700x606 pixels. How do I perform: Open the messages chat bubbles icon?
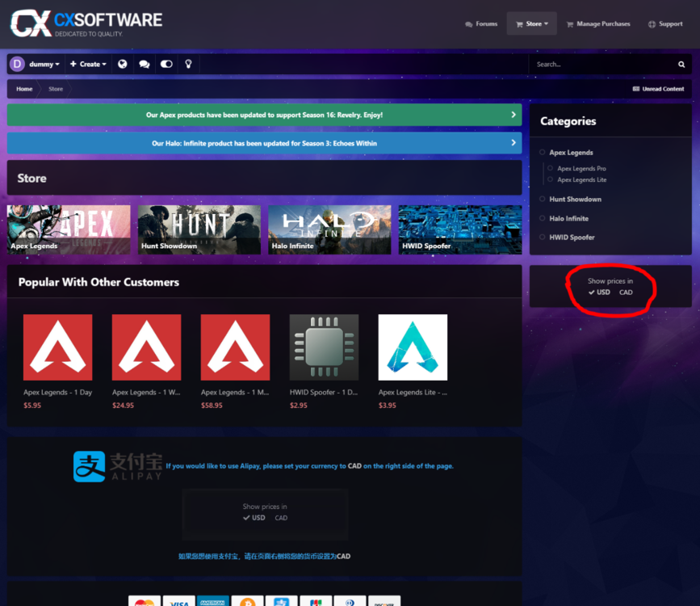coord(145,64)
